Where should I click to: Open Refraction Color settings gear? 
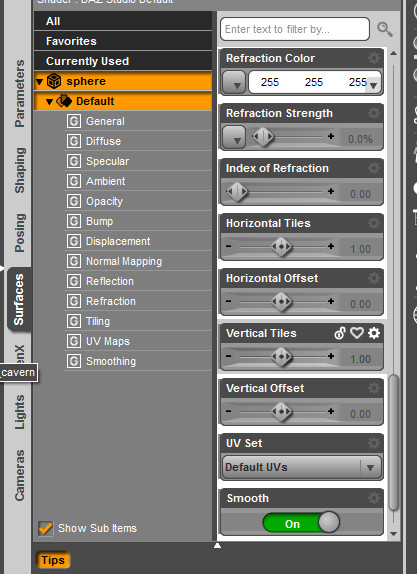pyautogui.click(x=373, y=58)
